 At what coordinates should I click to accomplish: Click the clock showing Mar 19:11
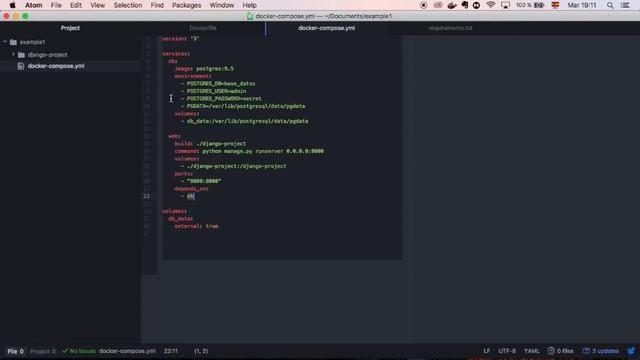(x=582, y=5)
